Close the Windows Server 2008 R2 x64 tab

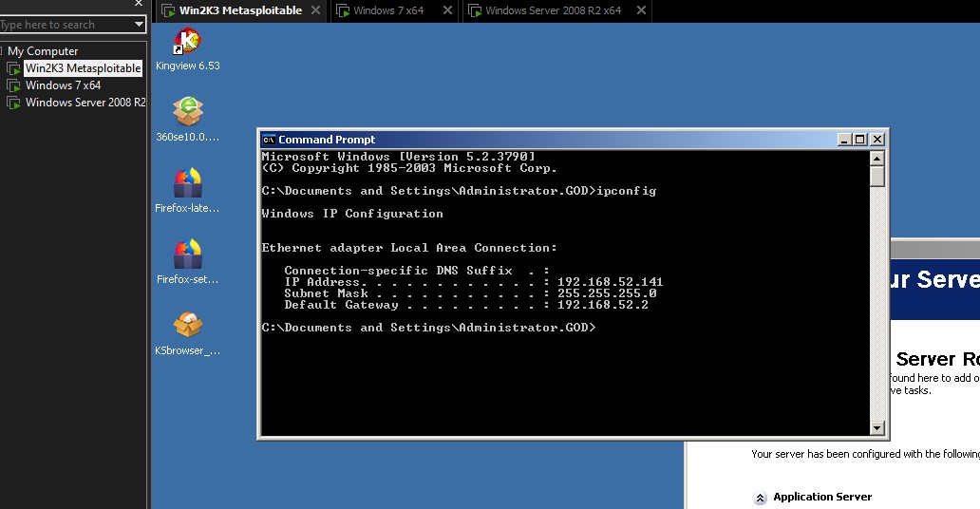(x=641, y=10)
